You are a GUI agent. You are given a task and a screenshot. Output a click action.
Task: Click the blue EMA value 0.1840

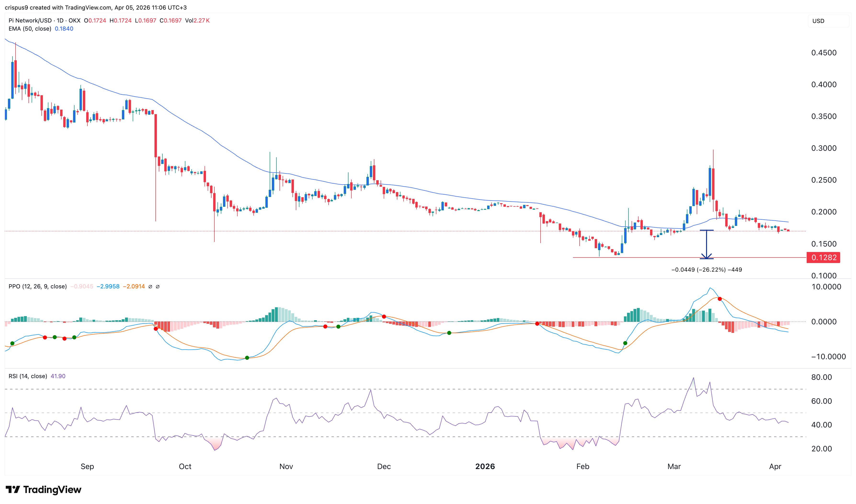point(64,29)
